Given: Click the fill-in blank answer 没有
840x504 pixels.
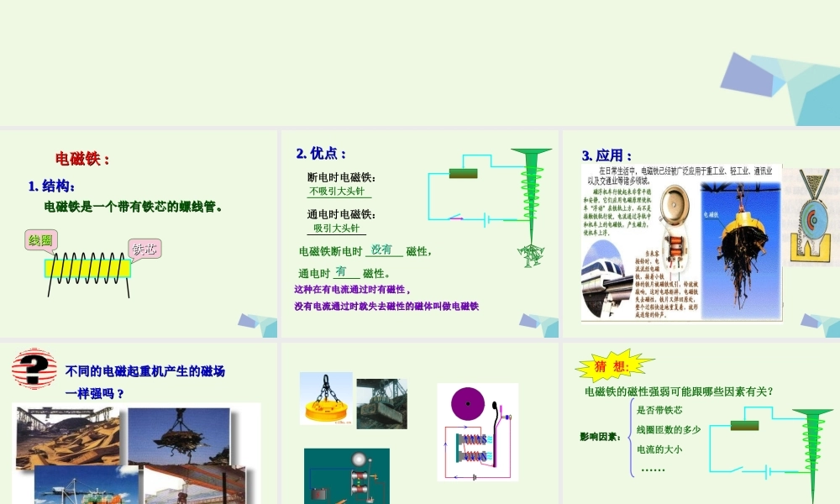Looking at the screenshot, I should pos(381,249).
